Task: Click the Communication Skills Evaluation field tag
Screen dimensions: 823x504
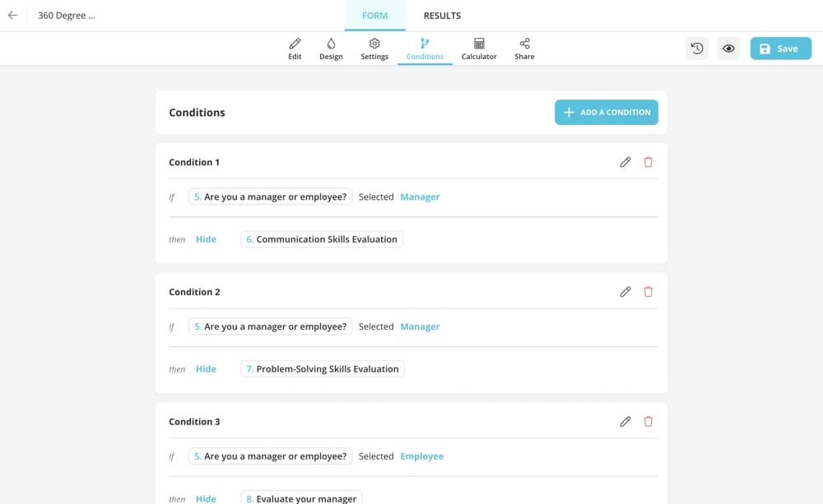Action: click(x=322, y=239)
